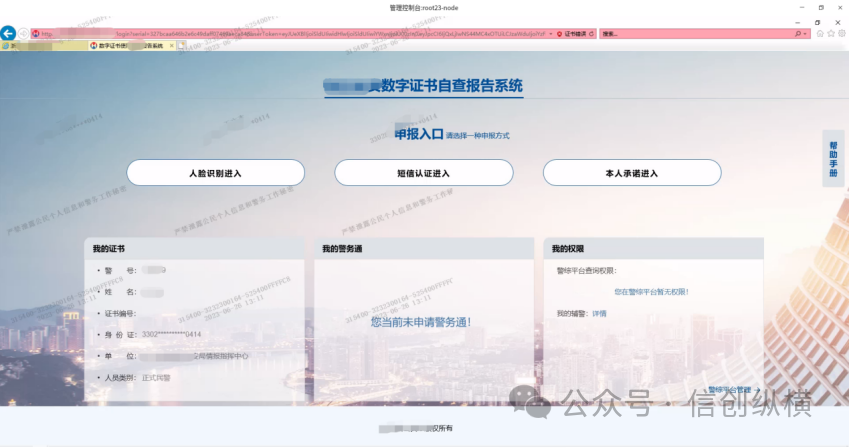Click the 您当前未申请警务通 message
Image resolution: width=849 pixels, height=448 pixels.
(x=421, y=322)
